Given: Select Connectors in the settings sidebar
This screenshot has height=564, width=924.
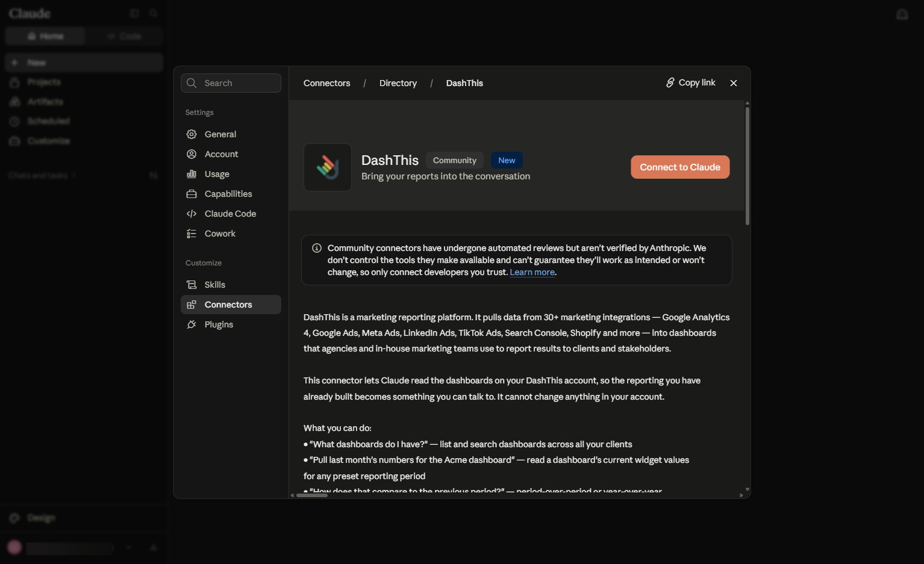Looking at the screenshot, I should tap(231, 305).
